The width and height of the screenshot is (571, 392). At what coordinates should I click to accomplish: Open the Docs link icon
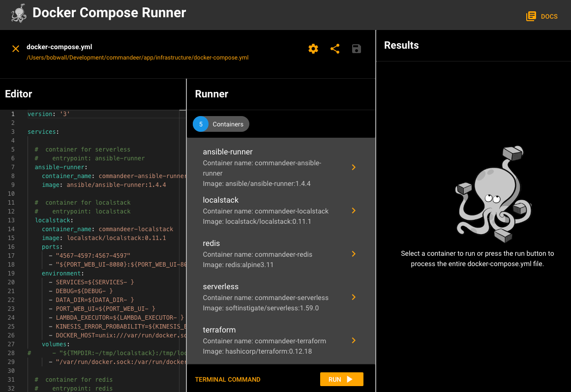point(531,16)
